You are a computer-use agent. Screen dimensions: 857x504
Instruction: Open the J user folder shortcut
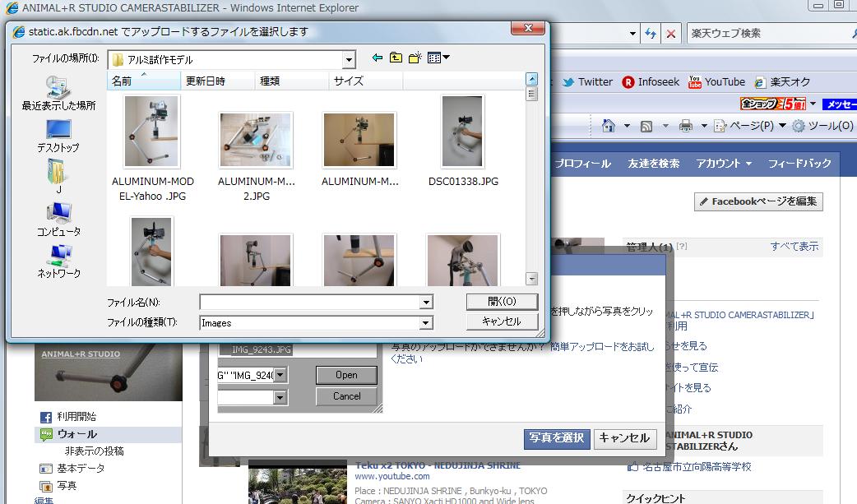tap(58, 177)
